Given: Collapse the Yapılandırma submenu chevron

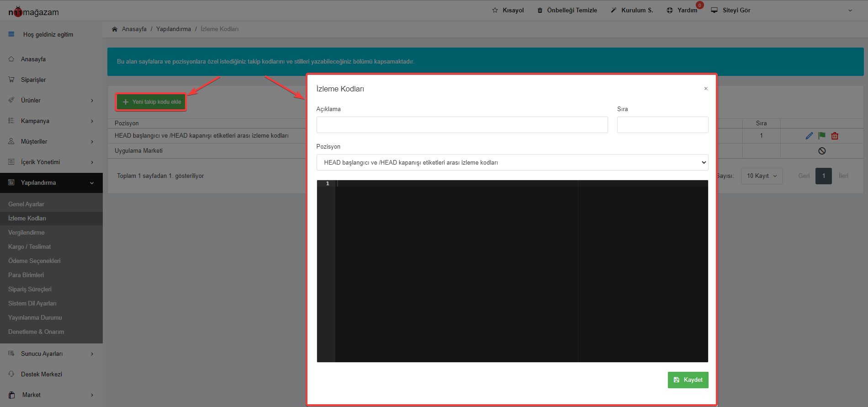Looking at the screenshot, I should click(92, 183).
